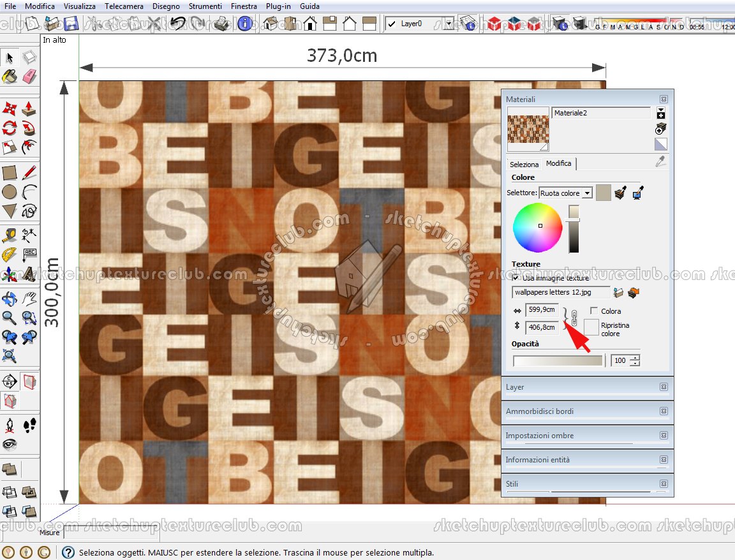Browse for texture image file

(618, 293)
